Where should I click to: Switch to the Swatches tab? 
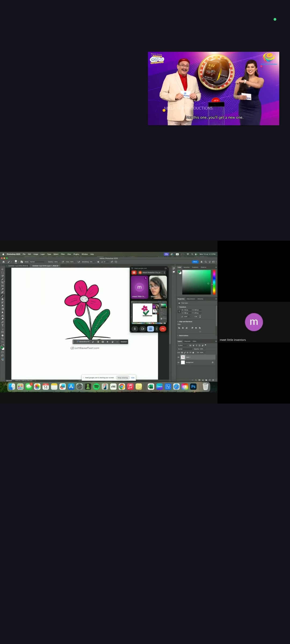pyautogui.click(x=186, y=267)
